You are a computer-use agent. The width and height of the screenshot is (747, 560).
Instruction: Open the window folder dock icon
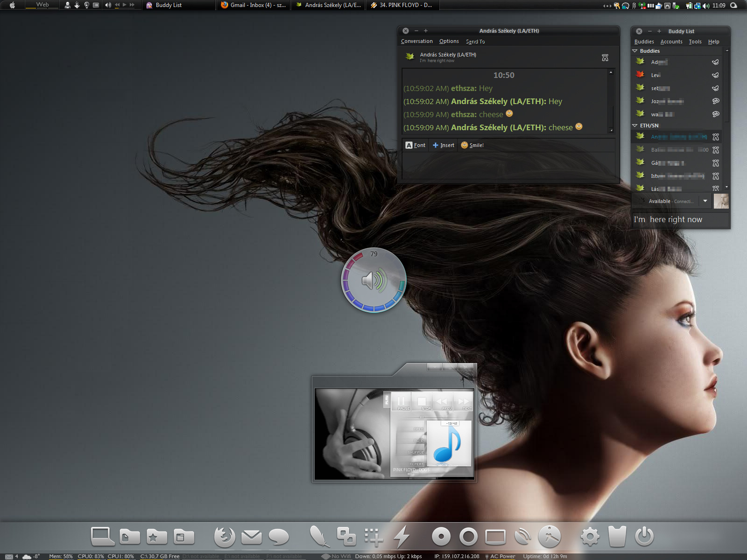[184, 537]
